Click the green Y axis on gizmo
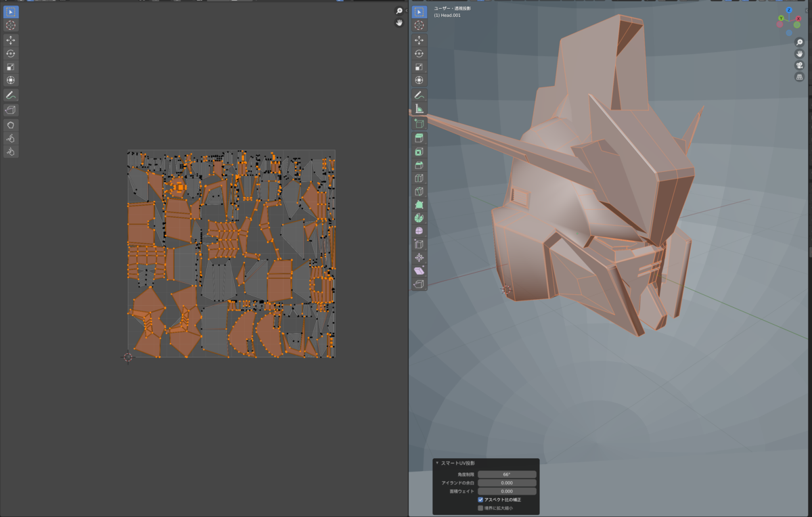 coord(781,18)
